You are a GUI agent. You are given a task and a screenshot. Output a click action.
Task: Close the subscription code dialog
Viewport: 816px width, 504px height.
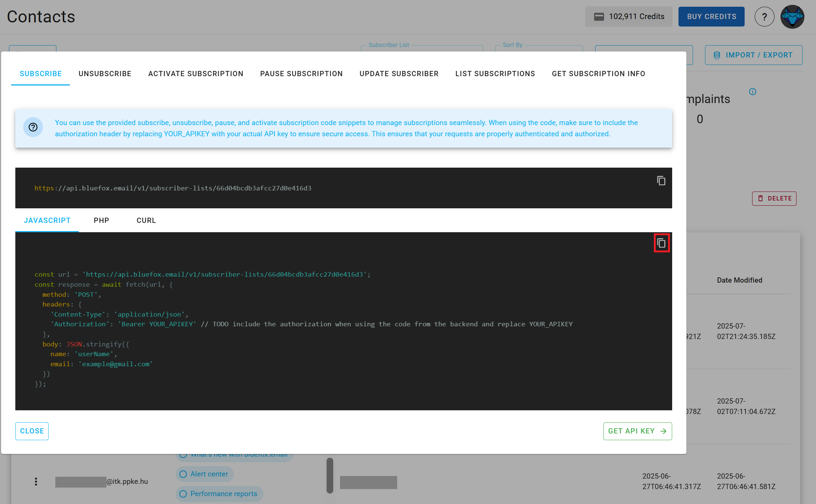click(32, 431)
